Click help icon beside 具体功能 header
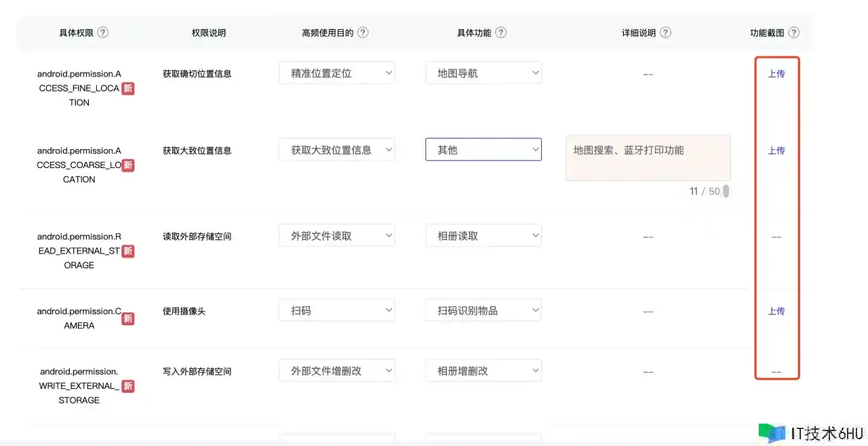 pyautogui.click(x=500, y=33)
